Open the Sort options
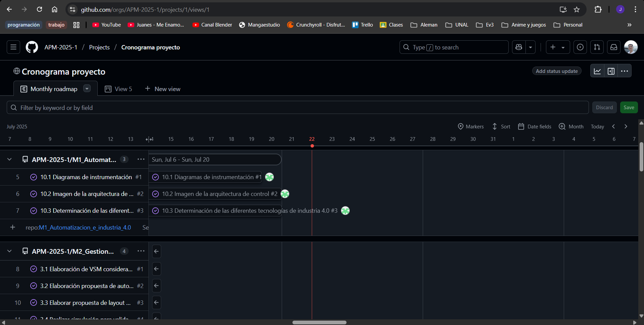Image resolution: width=644 pixels, height=325 pixels. click(501, 127)
